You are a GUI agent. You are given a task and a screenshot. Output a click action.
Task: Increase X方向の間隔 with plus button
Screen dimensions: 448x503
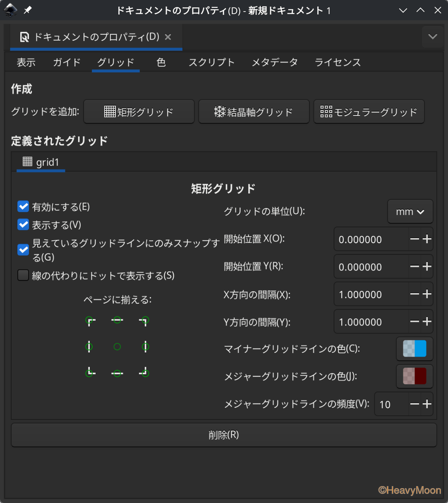pyautogui.click(x=427, y=294)
